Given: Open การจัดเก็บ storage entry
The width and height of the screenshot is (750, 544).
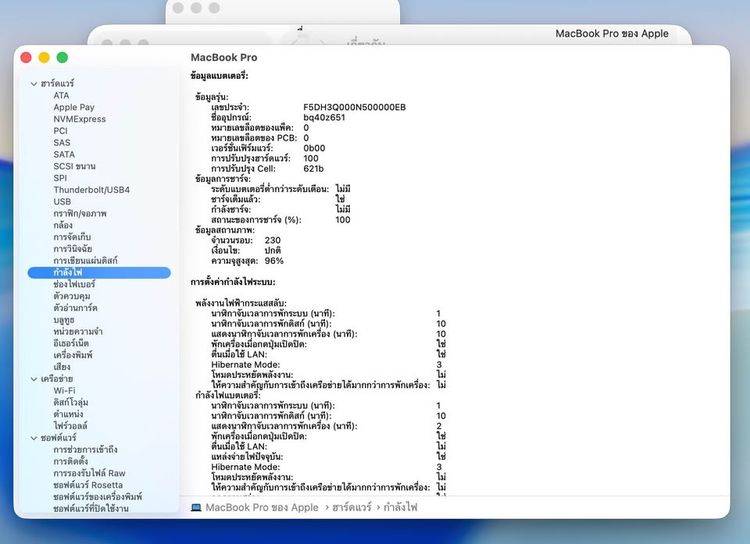Looking at the screenshot, I should 72,237.
